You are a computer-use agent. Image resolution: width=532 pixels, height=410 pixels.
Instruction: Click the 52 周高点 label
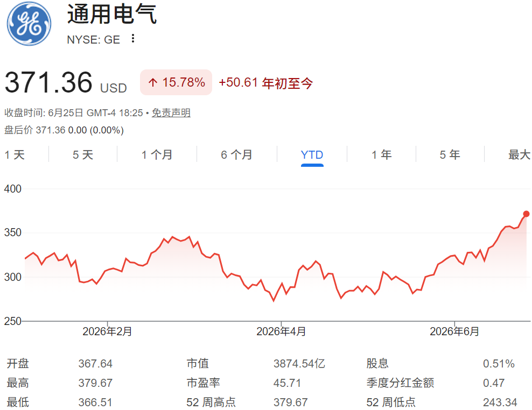tap(211, 402)
